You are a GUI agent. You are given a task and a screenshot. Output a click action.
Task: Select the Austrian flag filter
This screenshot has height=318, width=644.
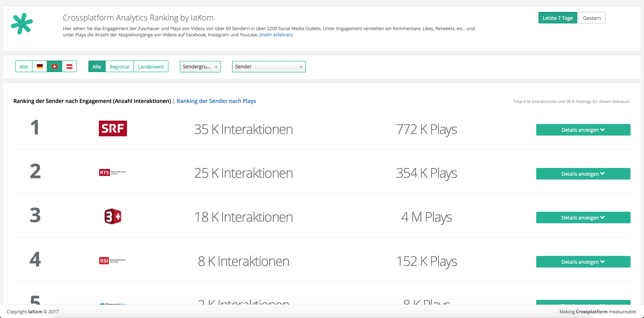click(x=69, y=66)
